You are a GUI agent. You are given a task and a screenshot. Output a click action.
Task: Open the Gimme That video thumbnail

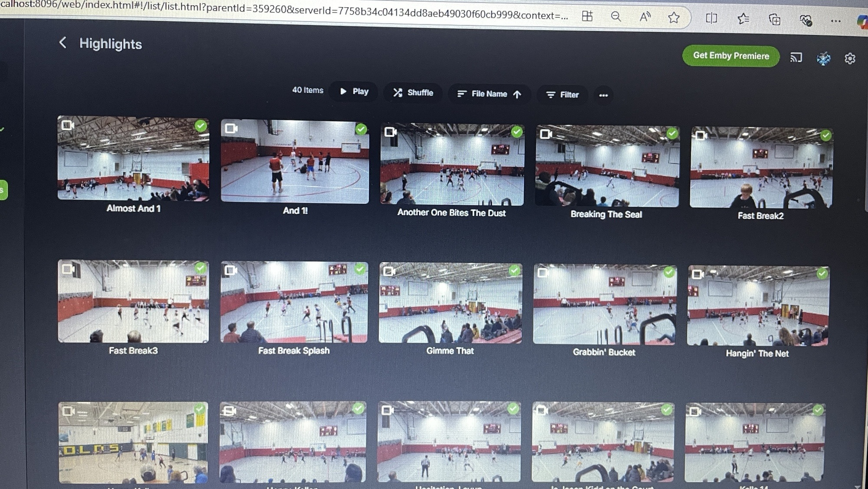coord(450,303)
